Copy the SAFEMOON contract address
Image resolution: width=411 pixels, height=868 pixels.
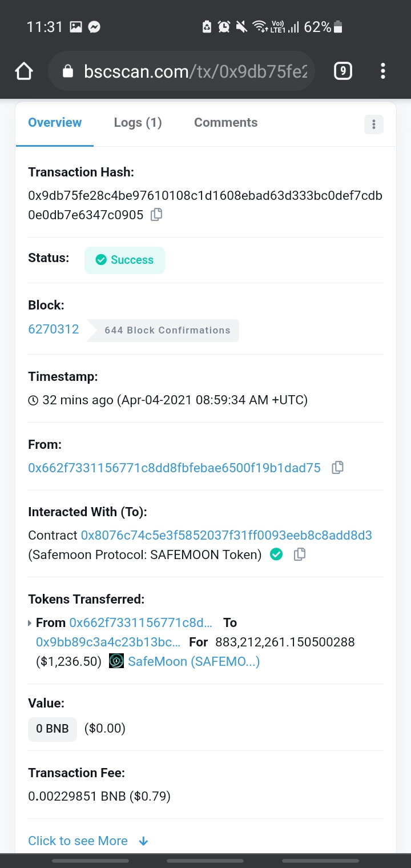coord(299,554)
